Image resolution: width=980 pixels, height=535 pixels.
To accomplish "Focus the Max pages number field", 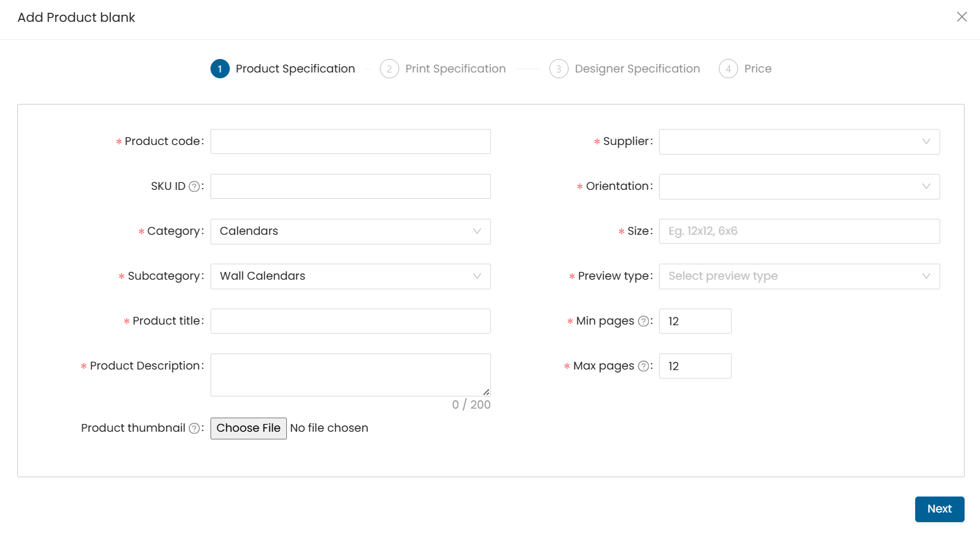I will (695, 366).
